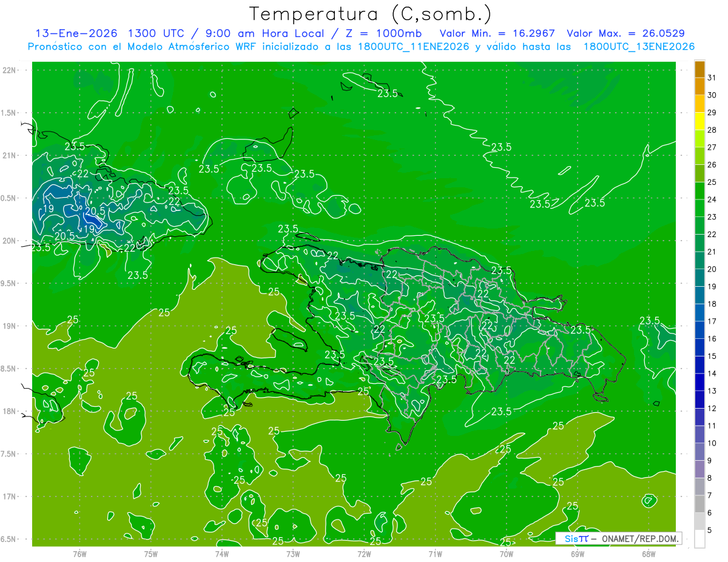Click the "20N" latitude axis label
This screenshot has height=562, width=728.
[x=10, y=241]
